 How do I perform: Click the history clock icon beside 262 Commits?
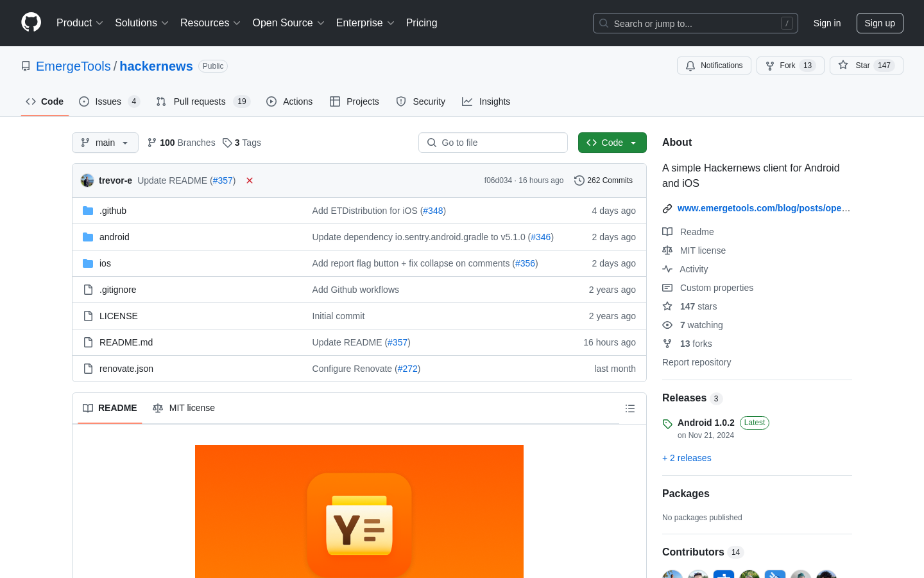pos(579,180)
